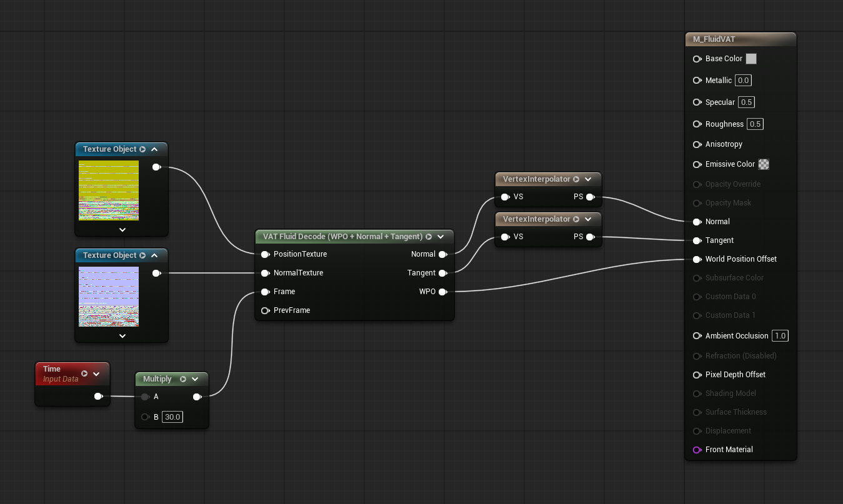
Task: Click the unconnected PrevFrame input pin
Action: pos(265,310)
